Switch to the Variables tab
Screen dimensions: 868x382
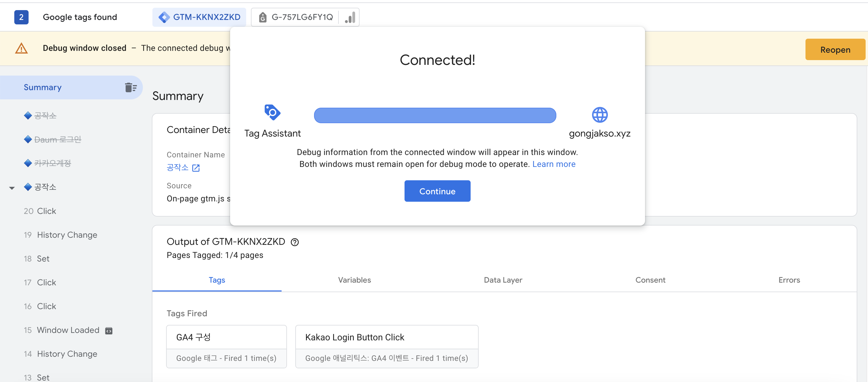(x=354, y=280)
